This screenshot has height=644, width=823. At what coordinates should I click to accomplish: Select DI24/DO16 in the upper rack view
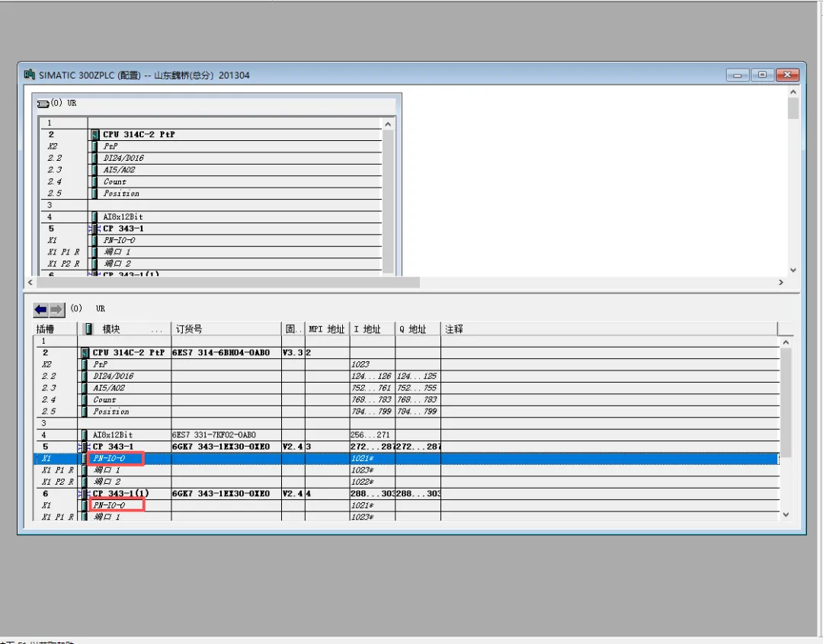point(123,158)
